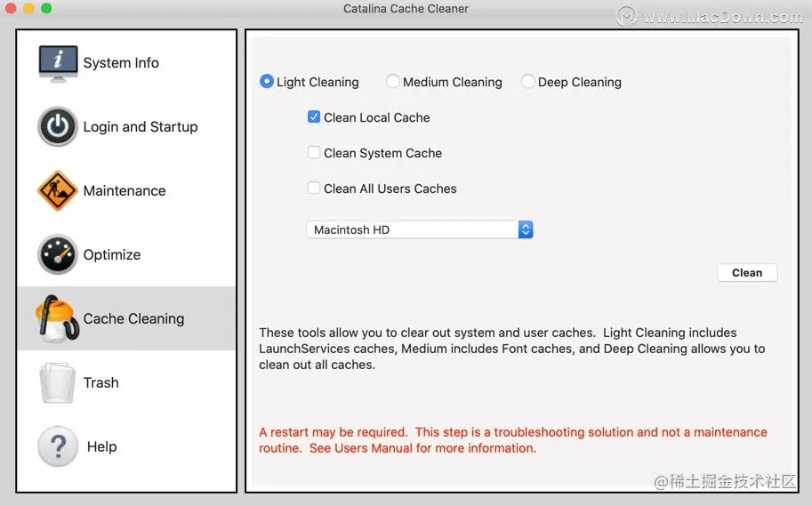Open the System Info monitor icon
The width and height of the screenshot is (812, 506).
point(58,63)
